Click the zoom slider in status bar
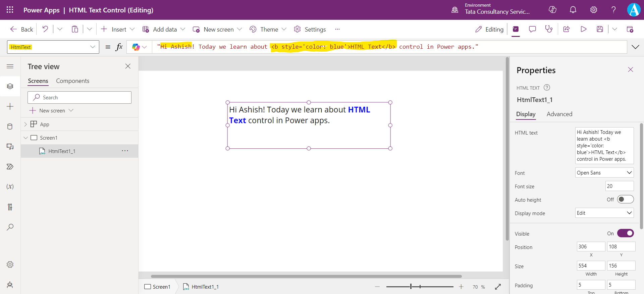Image resolution: width=644 pixels, height=294 pixels. [x=419, y=287]
